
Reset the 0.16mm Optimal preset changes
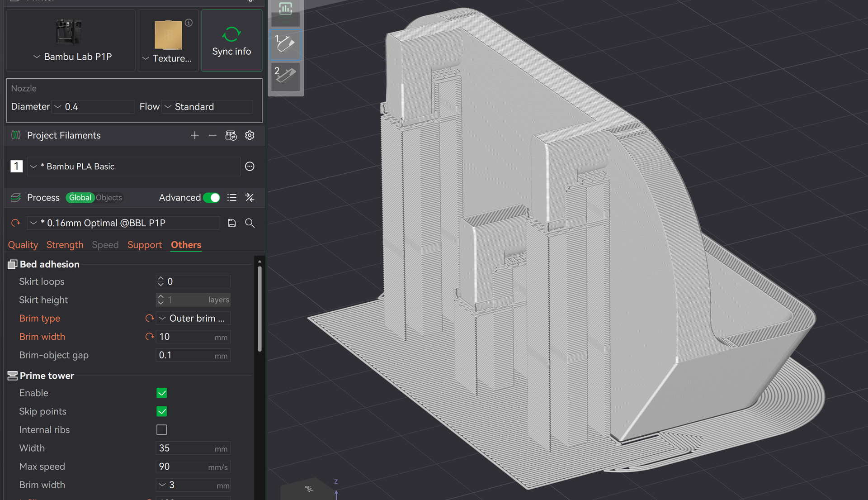(x=15, y=223)
